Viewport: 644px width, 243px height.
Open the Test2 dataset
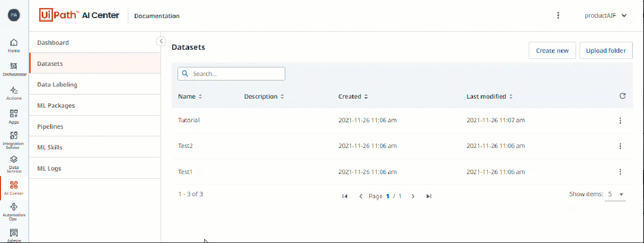click(186, 146)
